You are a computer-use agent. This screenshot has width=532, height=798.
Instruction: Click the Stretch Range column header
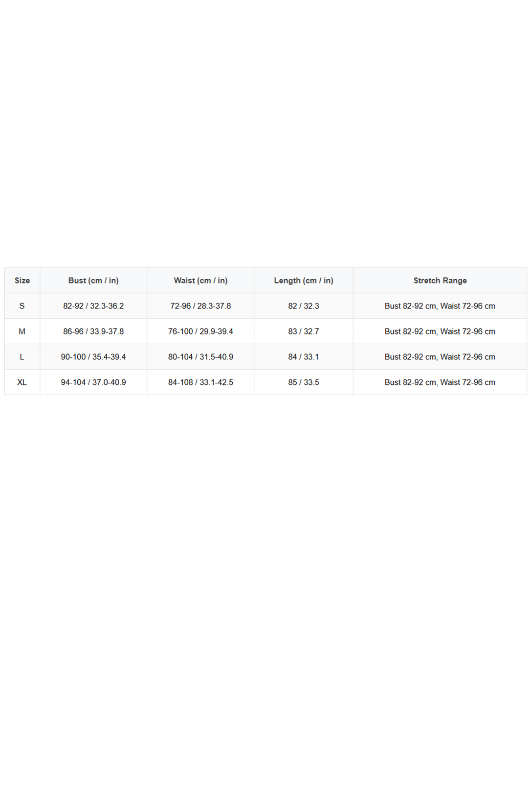tap(440, 280)
